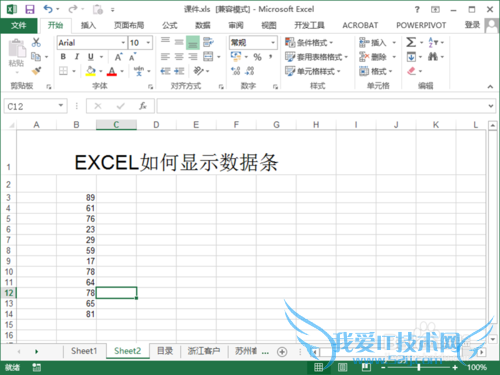Click cell containing value 89
500x375 pixels.
tap(76, 198)
